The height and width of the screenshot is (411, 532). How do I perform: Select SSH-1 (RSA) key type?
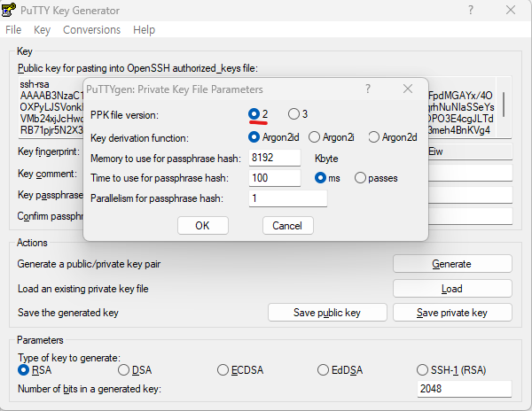coord(451,370)
